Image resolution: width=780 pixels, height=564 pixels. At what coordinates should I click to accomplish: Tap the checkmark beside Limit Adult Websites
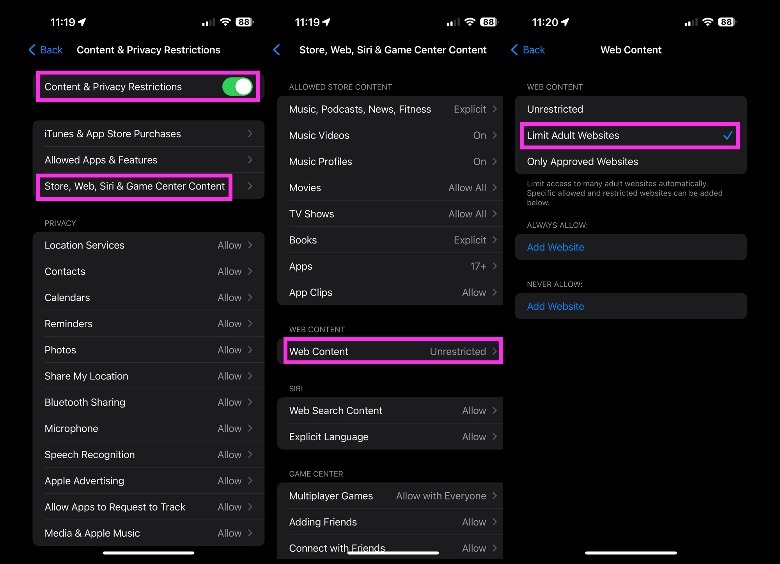728,135
